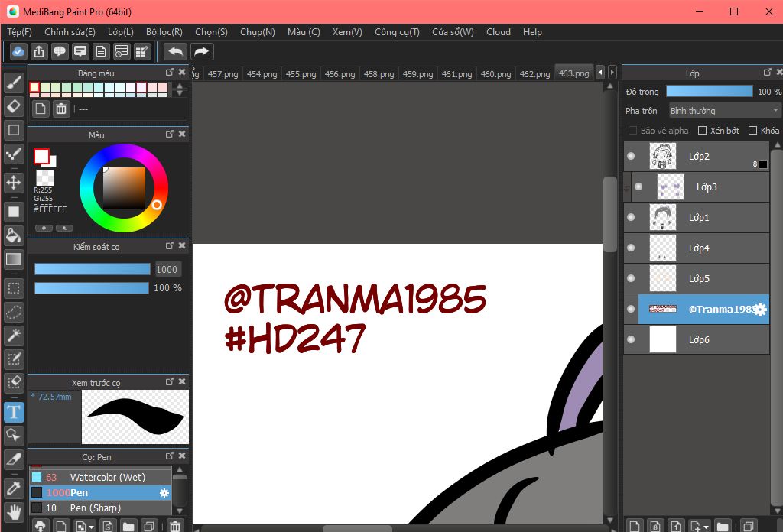The width and height of the screenshot is (783, 532).
Task: Open settings gear on @Tranma1985 layer
Action: [760, 310]
